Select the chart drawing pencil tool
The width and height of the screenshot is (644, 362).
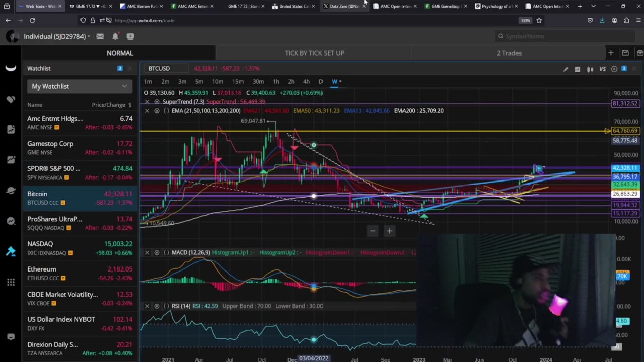[x=566, y=69]
